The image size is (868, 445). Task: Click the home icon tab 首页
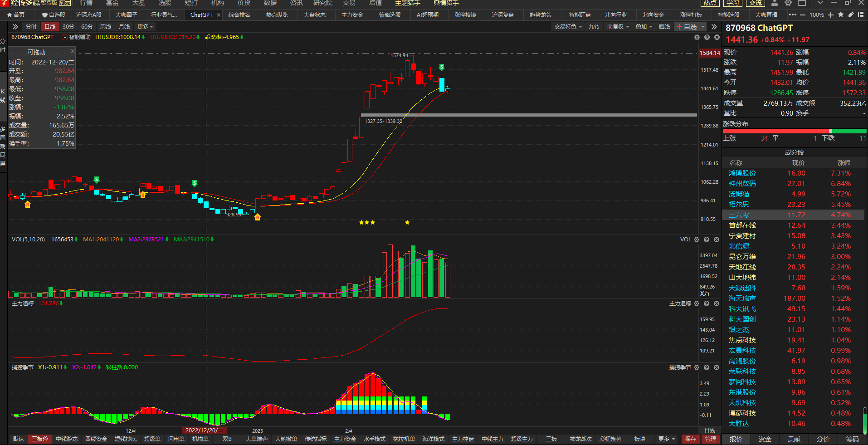point(15,15)
